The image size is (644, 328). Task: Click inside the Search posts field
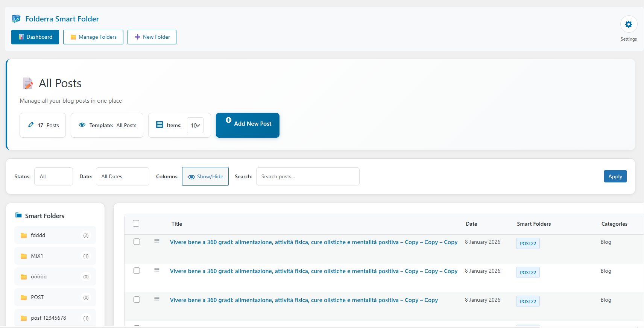coord(308,176)
